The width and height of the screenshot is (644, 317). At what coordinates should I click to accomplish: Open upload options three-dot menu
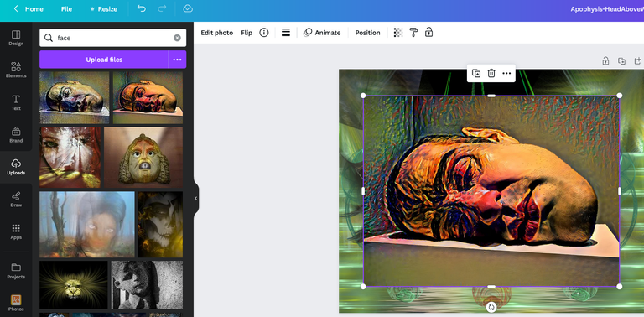coord(177,60)
